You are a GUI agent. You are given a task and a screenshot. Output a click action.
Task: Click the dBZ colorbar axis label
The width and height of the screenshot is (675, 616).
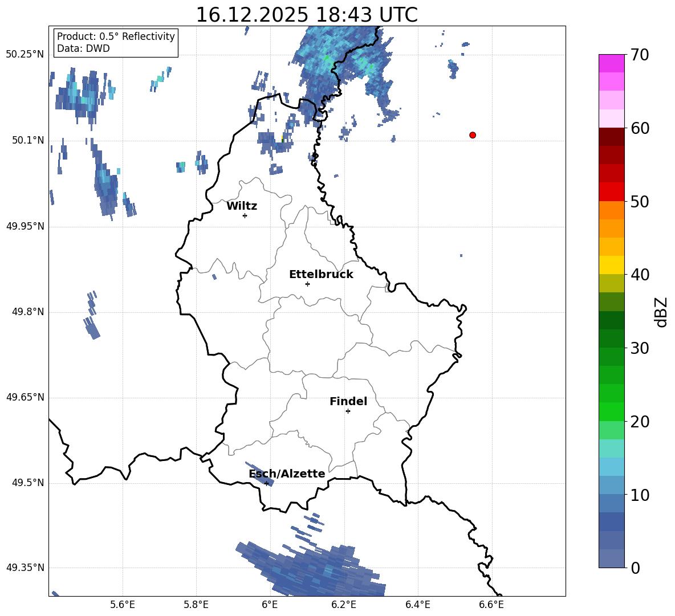(661, 312)
